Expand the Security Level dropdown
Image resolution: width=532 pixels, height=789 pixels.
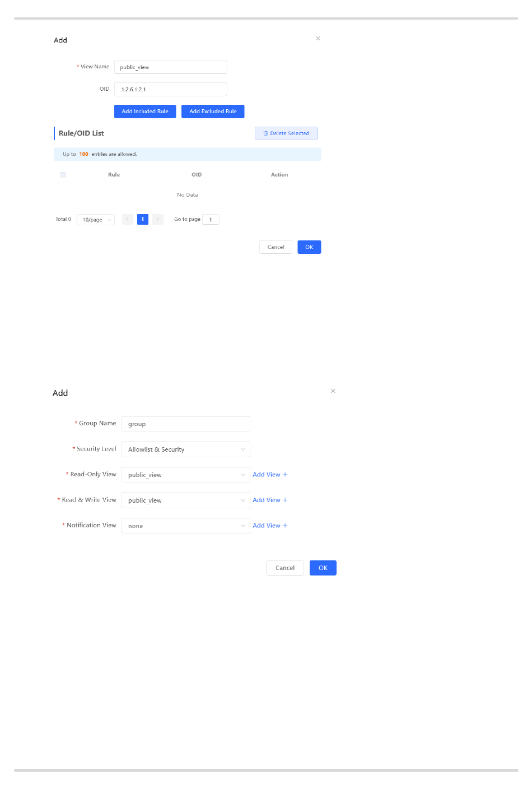185,449
